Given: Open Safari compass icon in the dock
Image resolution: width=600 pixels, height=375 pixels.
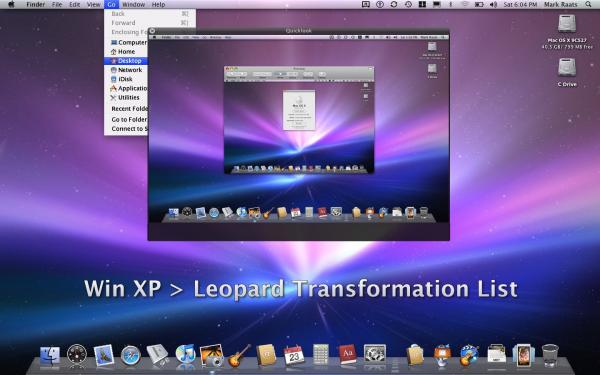Looking at the screenshot, I should (130, 355).
